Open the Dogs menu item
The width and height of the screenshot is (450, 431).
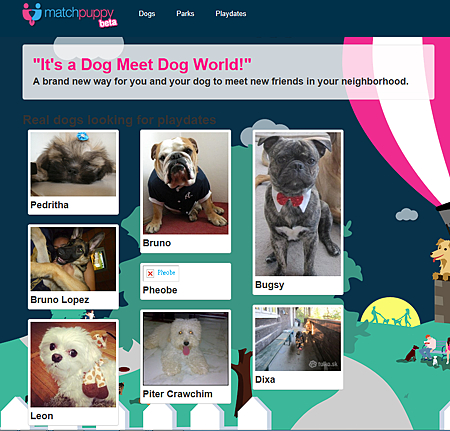click(147, 14)
